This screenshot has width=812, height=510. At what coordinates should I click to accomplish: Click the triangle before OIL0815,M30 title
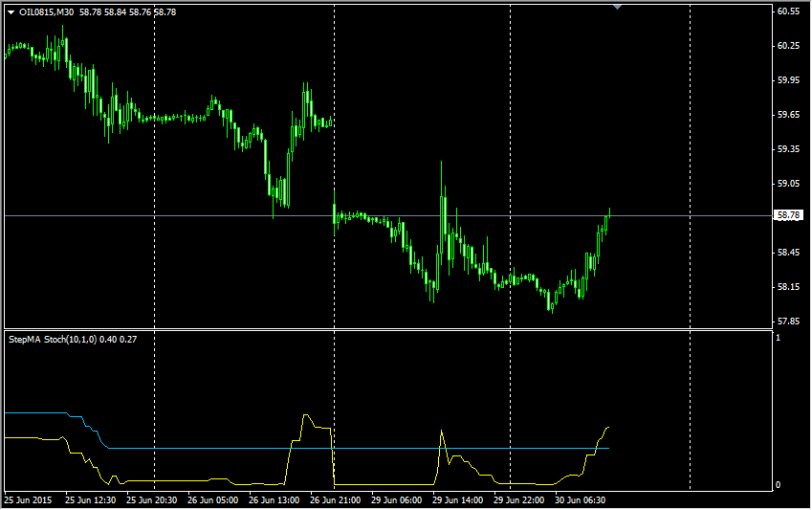tap(11, 12)
